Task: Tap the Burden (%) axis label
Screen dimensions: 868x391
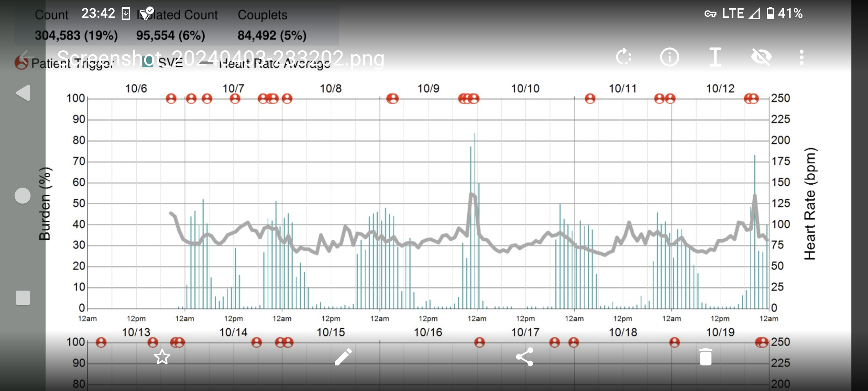Action: pos(45,204)
